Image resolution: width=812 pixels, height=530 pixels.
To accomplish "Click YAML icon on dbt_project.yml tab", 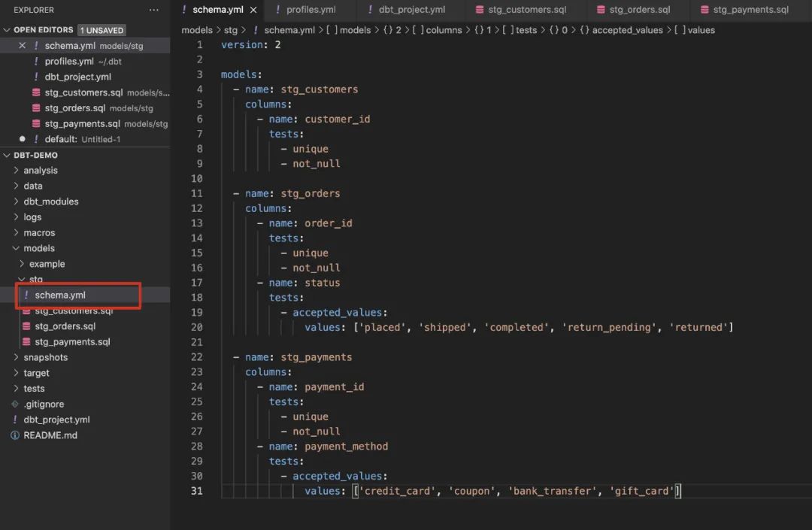I will (x=370, y=10).
